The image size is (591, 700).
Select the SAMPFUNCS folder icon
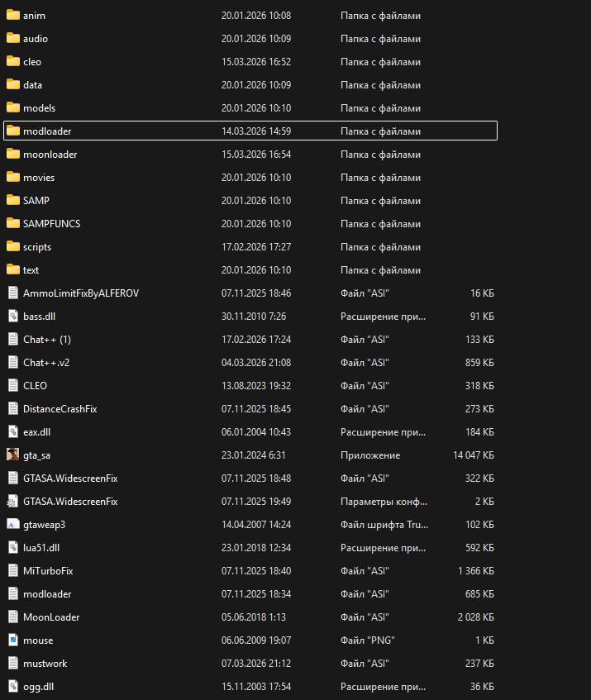[12, 224]
